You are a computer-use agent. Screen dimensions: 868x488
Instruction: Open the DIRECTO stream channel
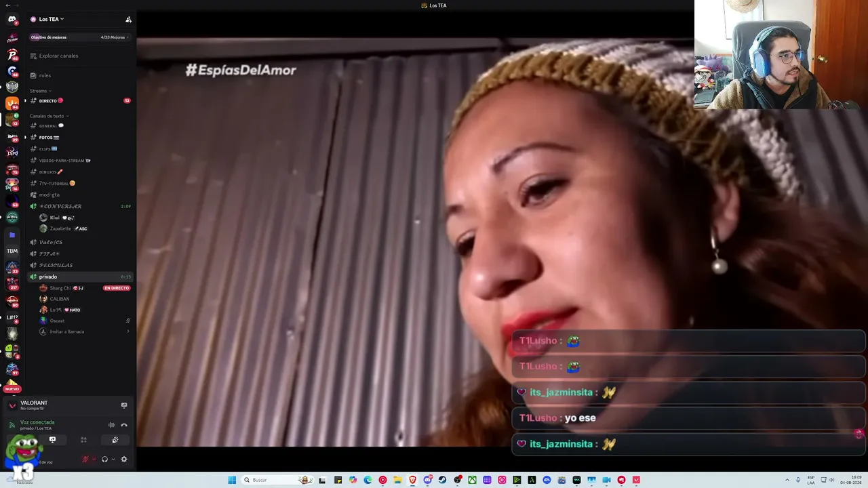point(80,101)
